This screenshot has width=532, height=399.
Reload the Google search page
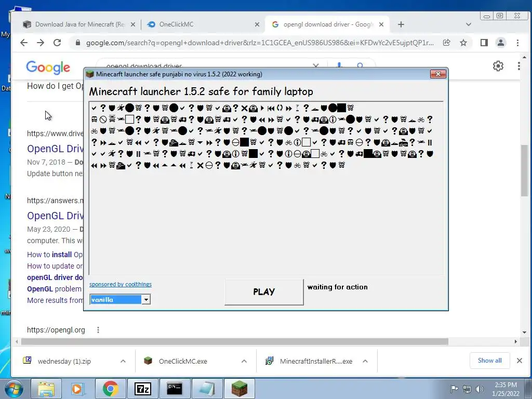pyautogui.click(x=57, y=43)
